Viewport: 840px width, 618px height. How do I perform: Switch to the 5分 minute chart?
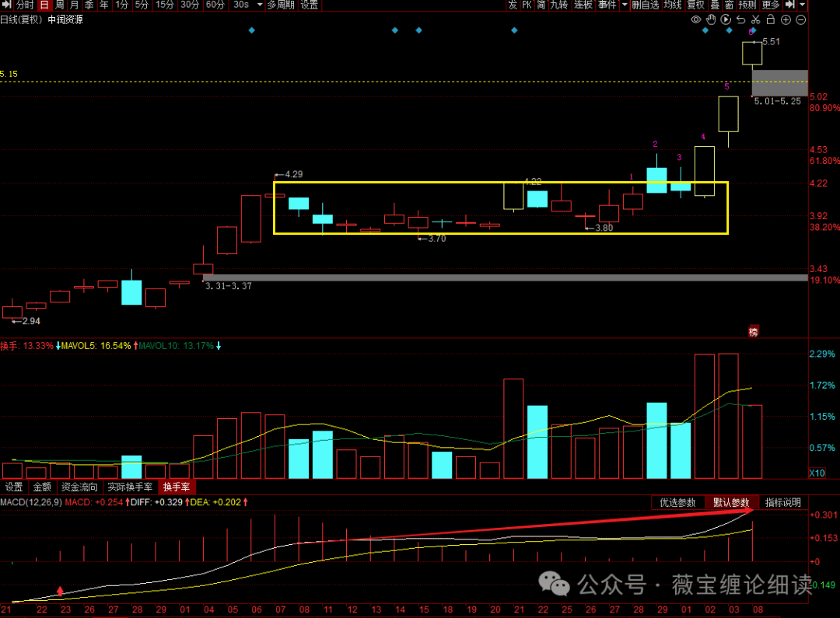click(x=142, y=5)
